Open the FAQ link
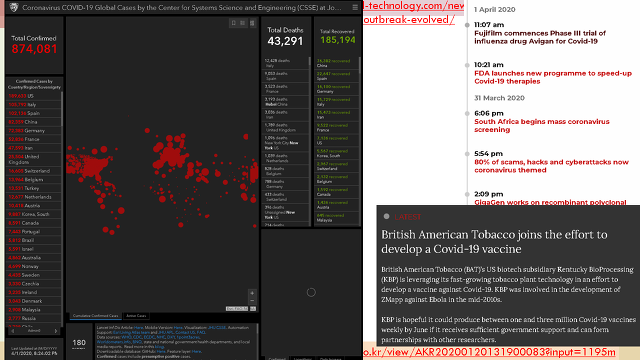This screenshot has width=640, height=360. (x=201, y=332)
